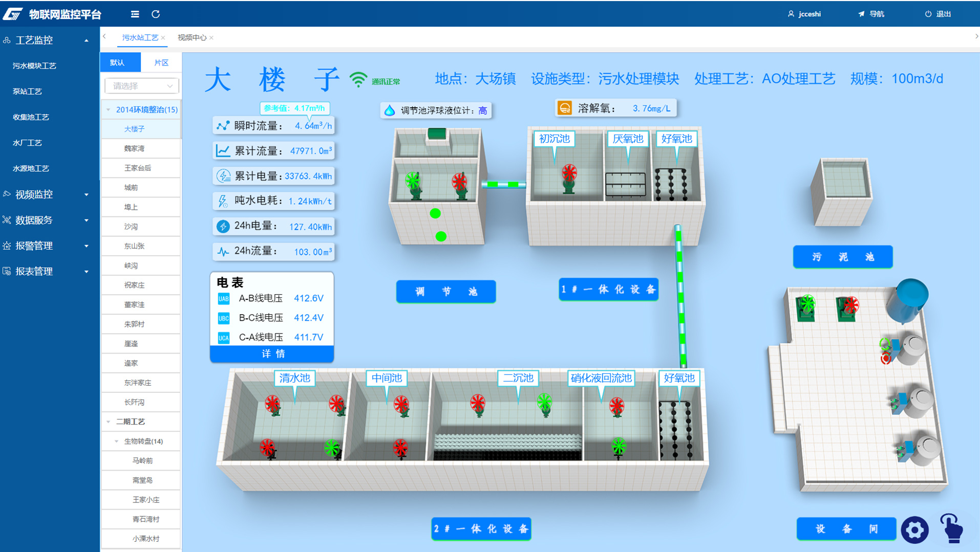Click the 详情 meter details button
980x552 pixels.
point(272,354)
